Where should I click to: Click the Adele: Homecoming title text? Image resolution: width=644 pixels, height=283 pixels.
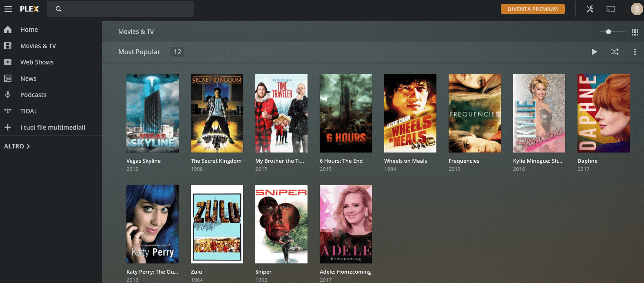point(345,272)
